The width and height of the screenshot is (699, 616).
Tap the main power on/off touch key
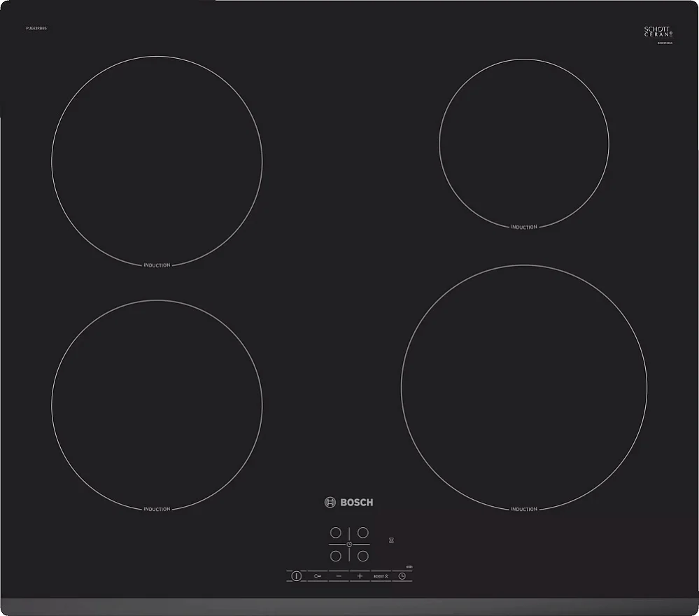tap(297, 576)
